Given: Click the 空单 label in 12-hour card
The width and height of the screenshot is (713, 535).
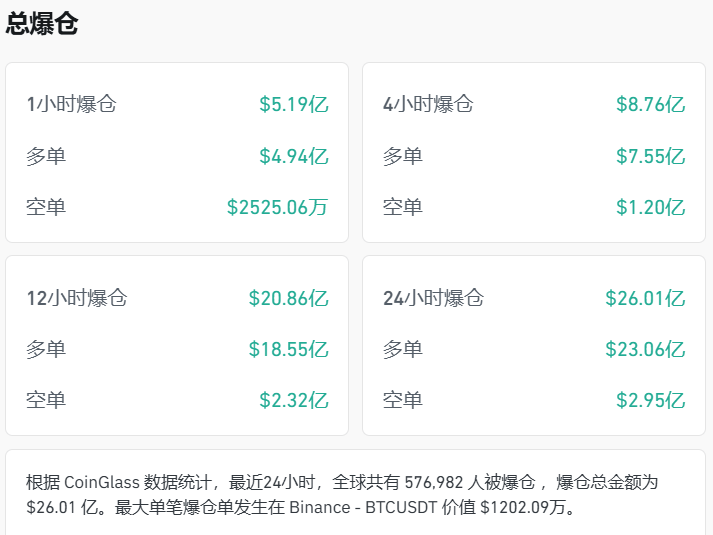Looking at the screenshot, I should pyautogui.click(x=46, y=401).
